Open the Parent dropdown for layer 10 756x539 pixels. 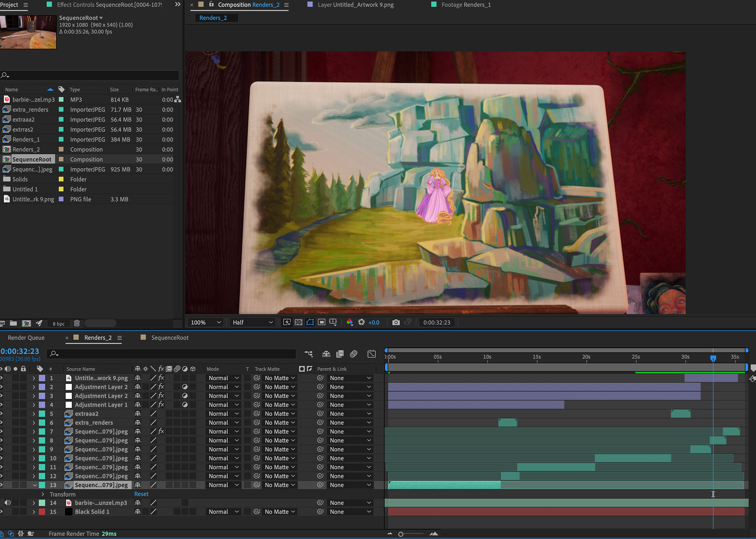coord(350,458)
